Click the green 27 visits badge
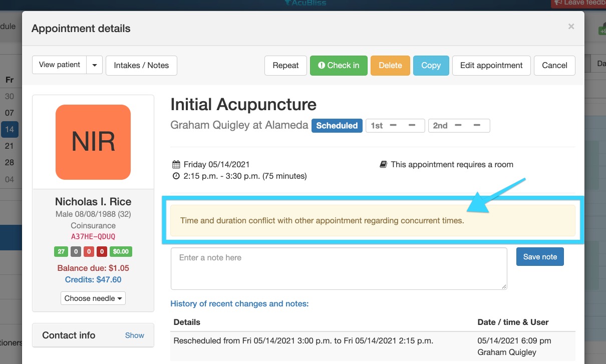This screenshot has height=364, width=606. click(x=61, y=251)
